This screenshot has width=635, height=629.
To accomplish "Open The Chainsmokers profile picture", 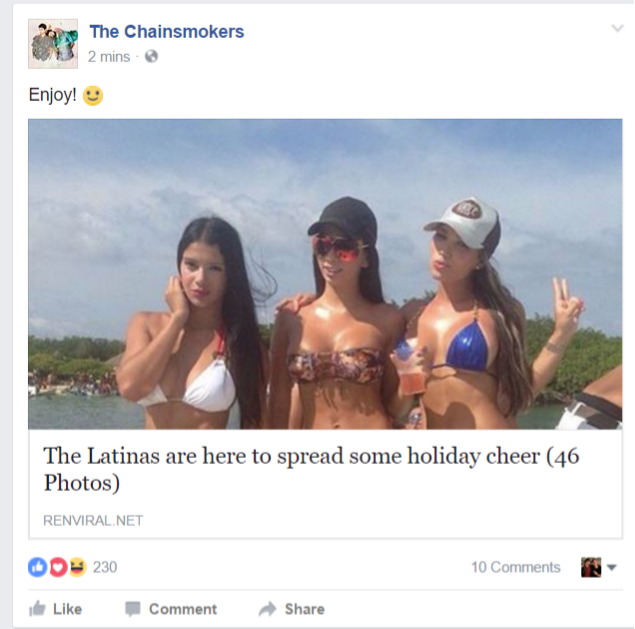I will 53,44.
